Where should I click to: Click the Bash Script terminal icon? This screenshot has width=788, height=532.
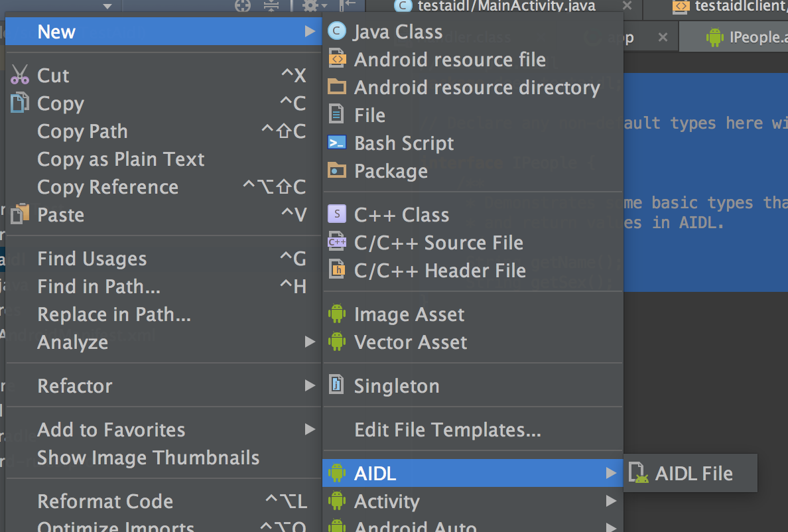337,143
